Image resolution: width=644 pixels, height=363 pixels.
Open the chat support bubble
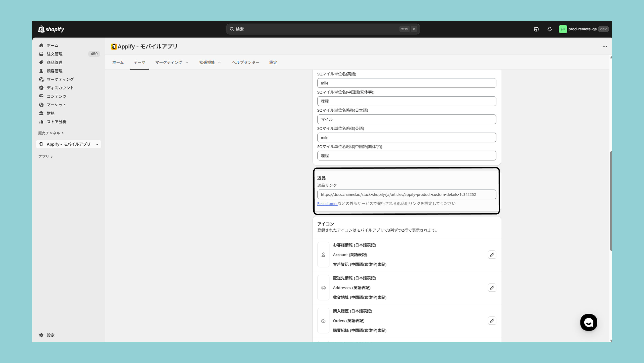pos(588,322)
